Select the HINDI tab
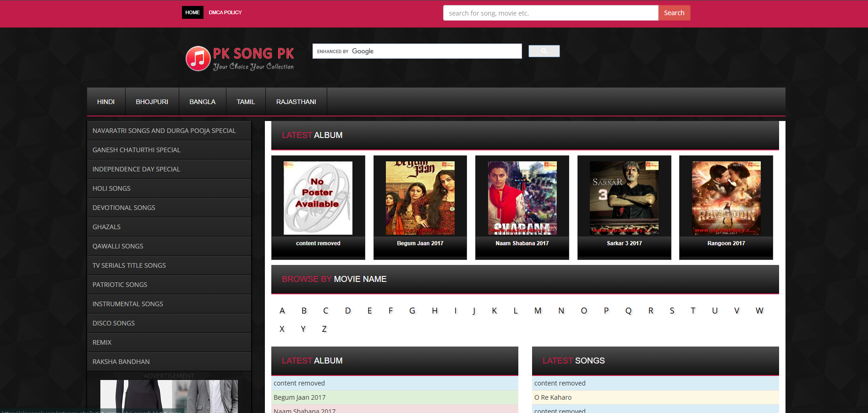This screenshot has width=868, height=413. (106, 102)
